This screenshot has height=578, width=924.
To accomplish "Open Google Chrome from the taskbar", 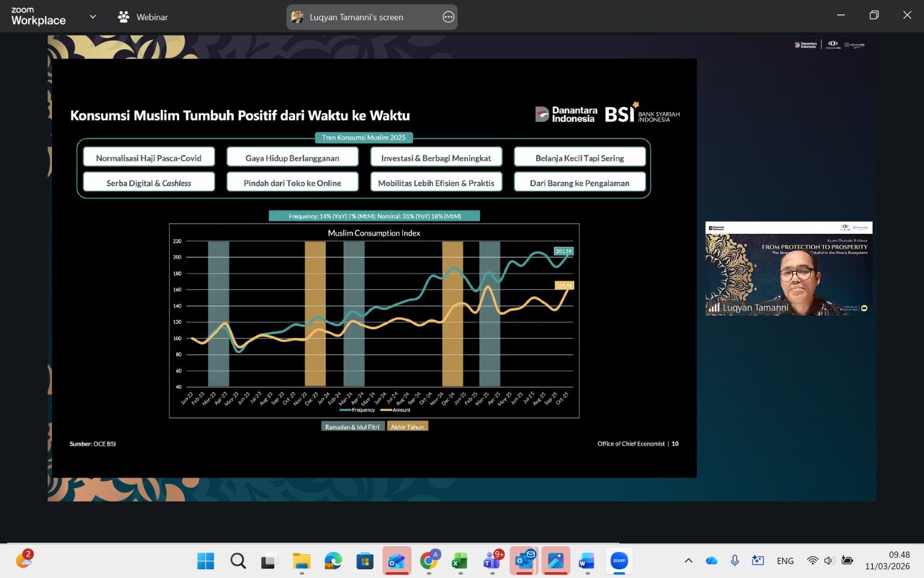I will click(x=429, y=561).
